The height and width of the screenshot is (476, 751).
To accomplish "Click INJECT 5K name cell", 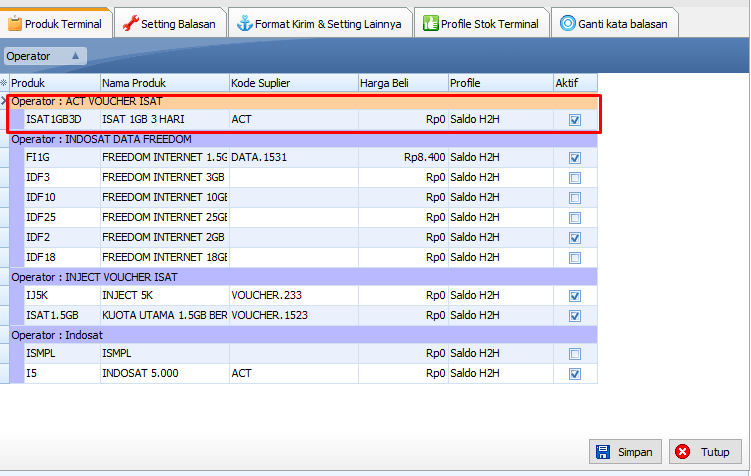I will 164,295.
